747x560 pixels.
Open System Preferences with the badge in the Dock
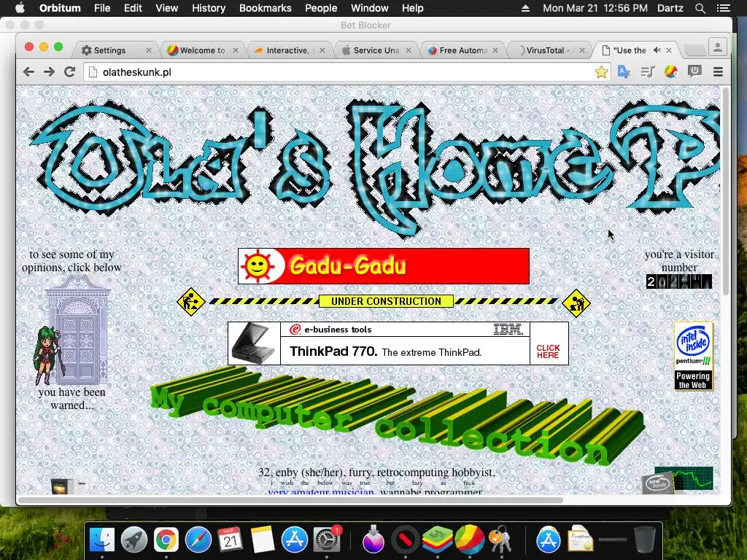click(327, 540)
